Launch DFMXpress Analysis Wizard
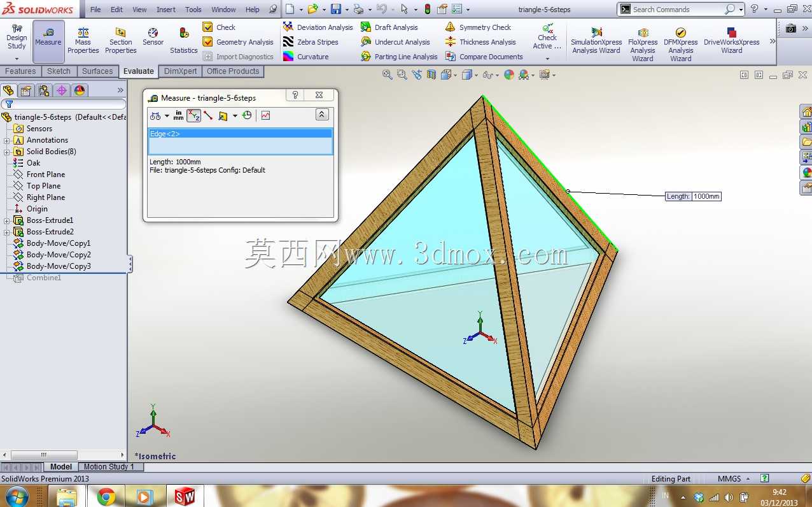Image resolution: width=812 pixels, height=507 pixels. pos(680,45)
